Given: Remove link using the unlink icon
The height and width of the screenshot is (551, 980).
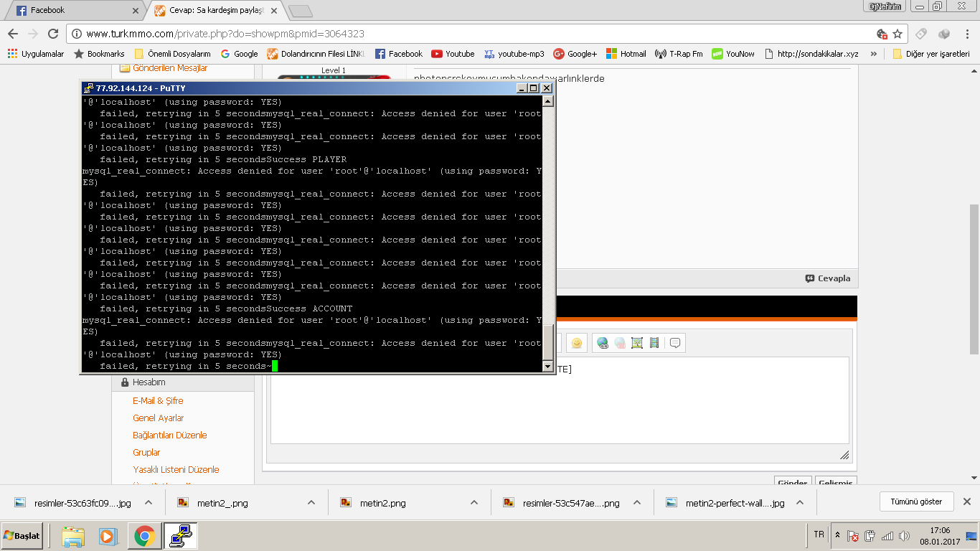Looking at the screenshot, I should [x=620, y=343].
